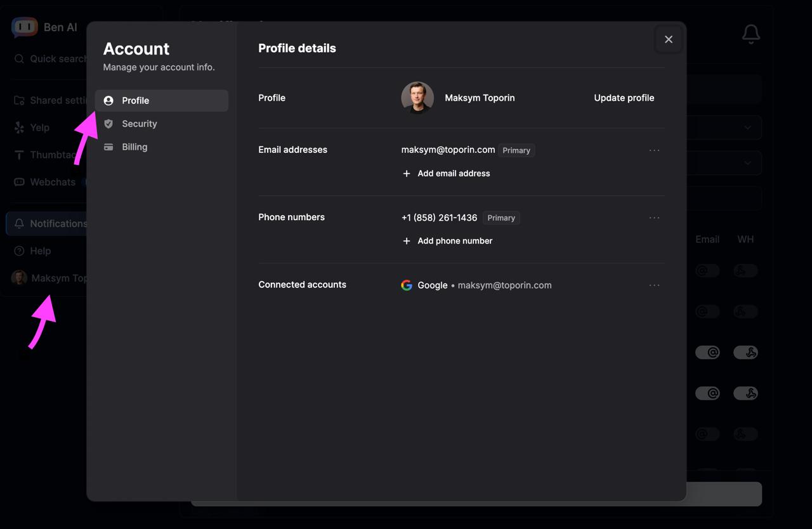Disable the third row's Email notification switch
Image resolution: width=812 pixels, height=529 pixels.
pyautogui.click(x=707, y=352)
